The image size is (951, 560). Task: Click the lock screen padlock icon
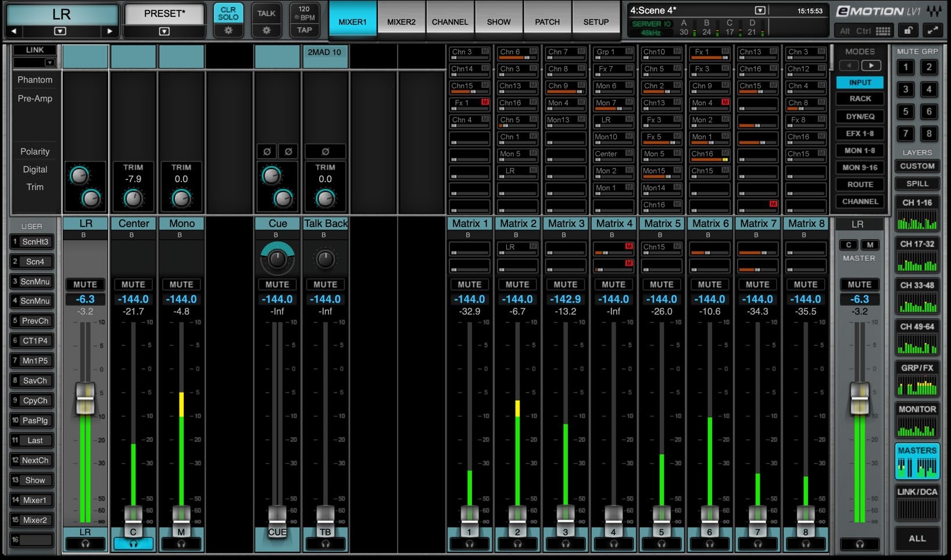908,31
